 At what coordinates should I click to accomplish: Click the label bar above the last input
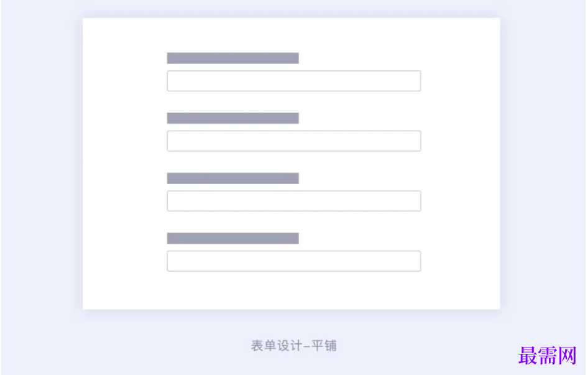(x=232, y=238)
